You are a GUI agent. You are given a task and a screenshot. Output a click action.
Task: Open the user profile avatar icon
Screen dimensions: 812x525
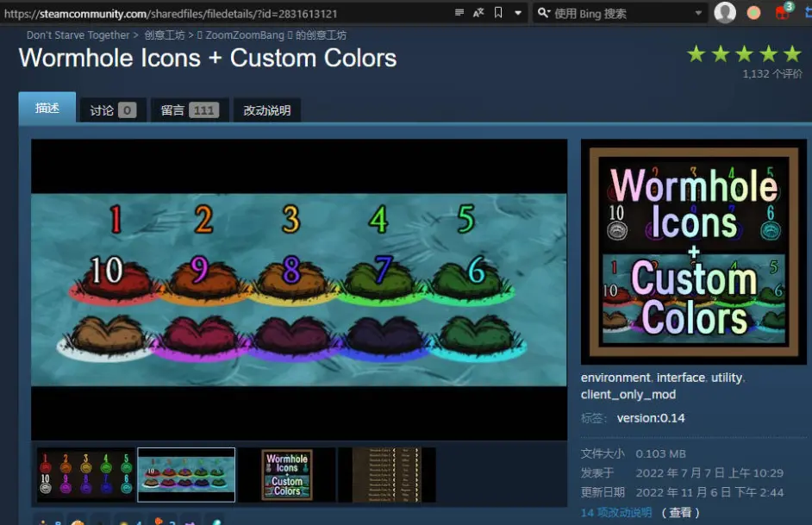(x=725, y=12)
